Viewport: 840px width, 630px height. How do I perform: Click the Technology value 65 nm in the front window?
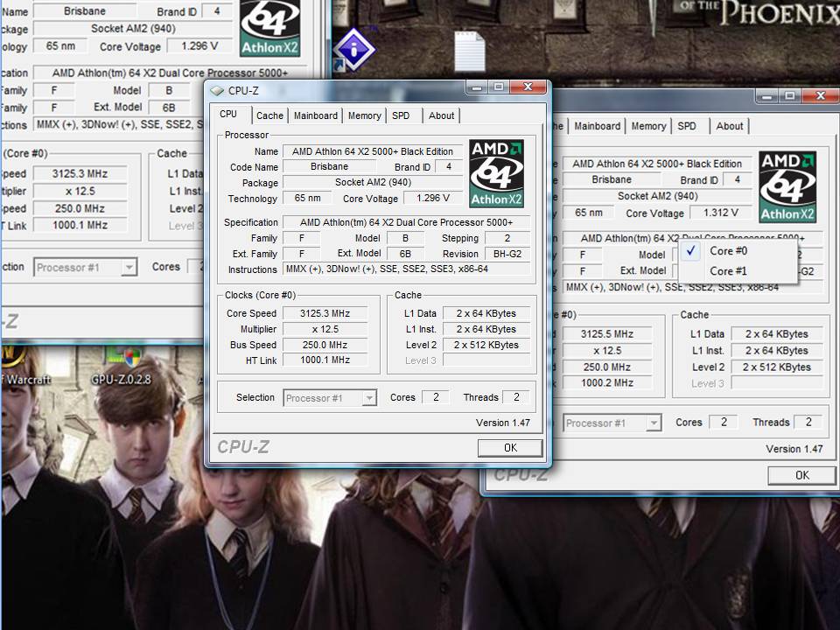tap(307, 199)
